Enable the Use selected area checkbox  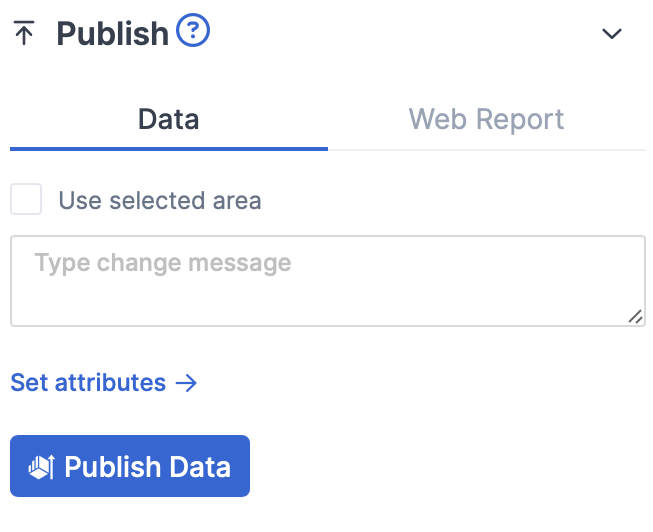click(26, 199)
